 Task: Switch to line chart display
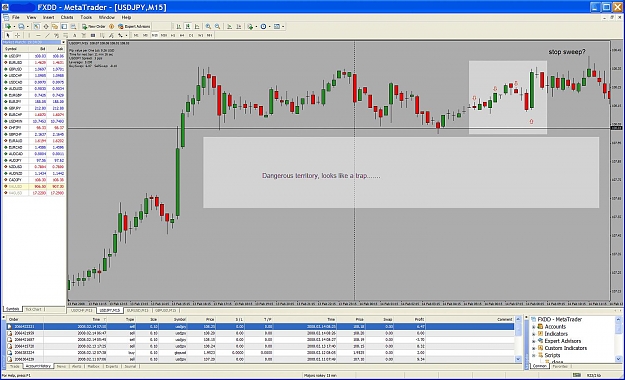(x=197, y=26)
